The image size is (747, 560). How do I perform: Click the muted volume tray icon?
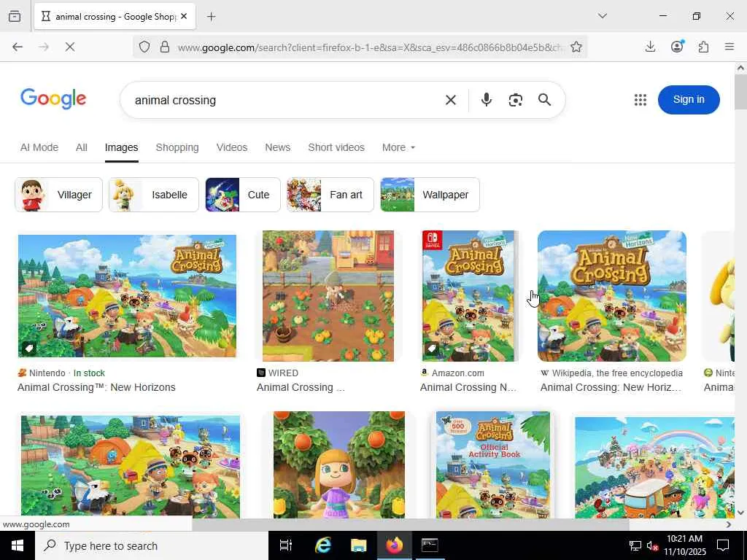point(652,545)
